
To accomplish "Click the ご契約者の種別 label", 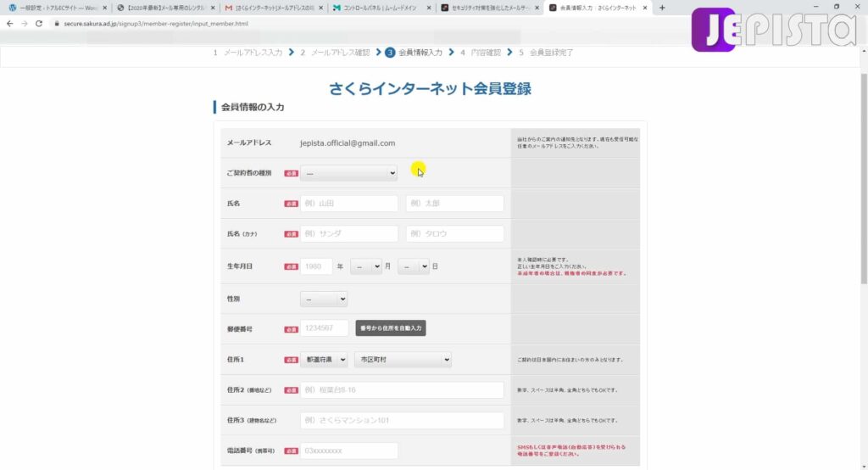I will click(249, 173).
